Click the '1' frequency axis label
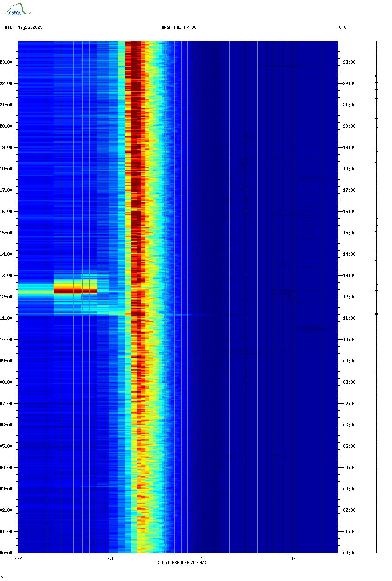The image size is (392, 581). [202, 559]
